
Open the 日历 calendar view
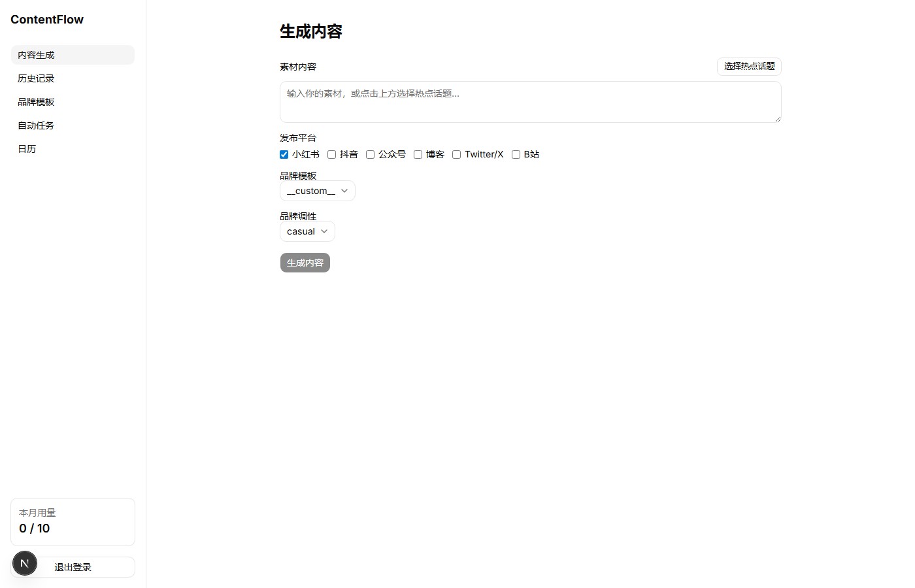tap(27, 149)
